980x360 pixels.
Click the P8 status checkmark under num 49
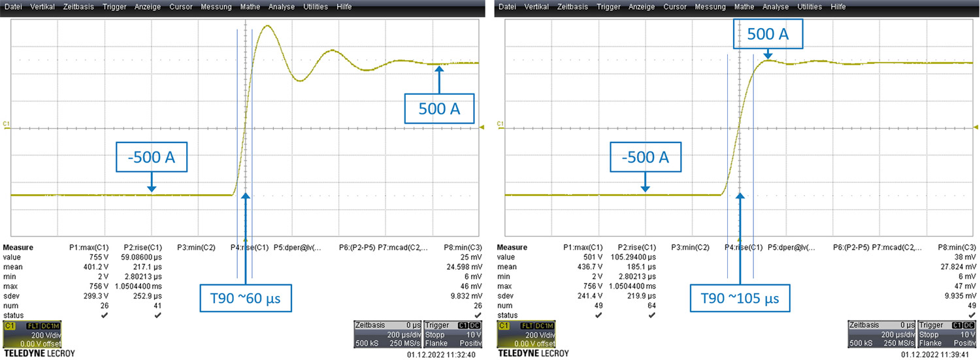pos(972,315)
